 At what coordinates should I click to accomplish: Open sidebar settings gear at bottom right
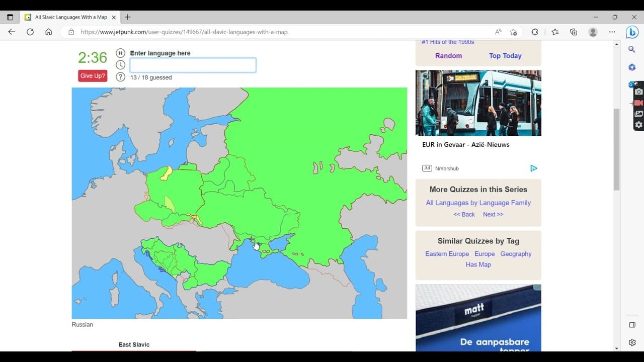(632, 342)
